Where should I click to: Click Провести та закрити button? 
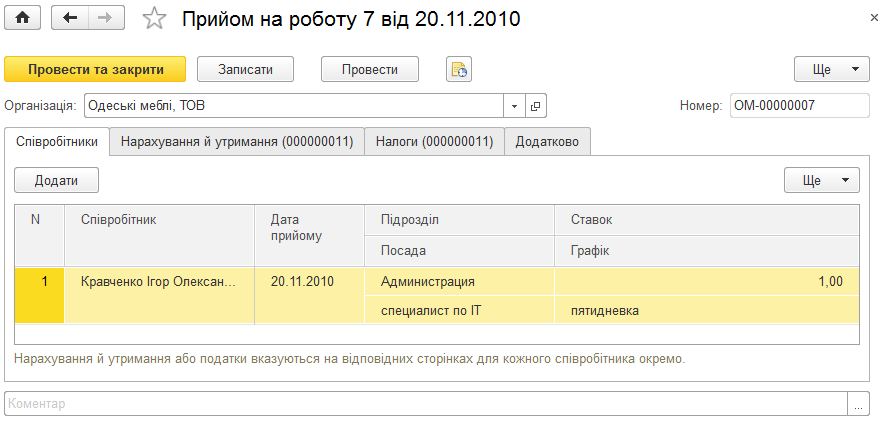[x=95, y=70]
